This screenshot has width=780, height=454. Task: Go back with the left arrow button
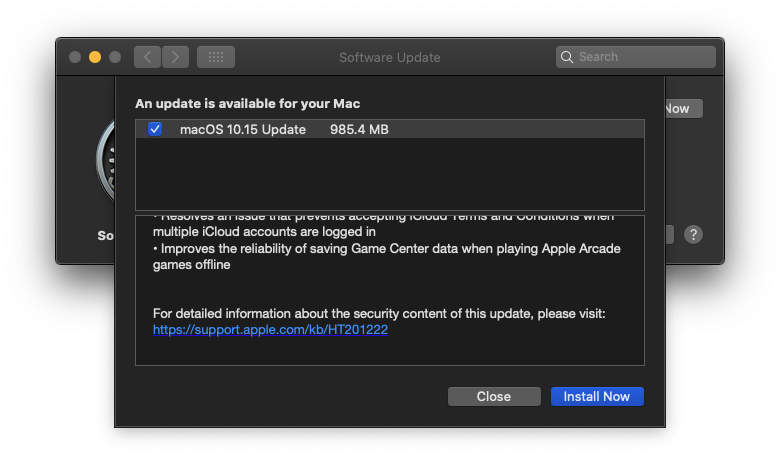tap(148, 57)
